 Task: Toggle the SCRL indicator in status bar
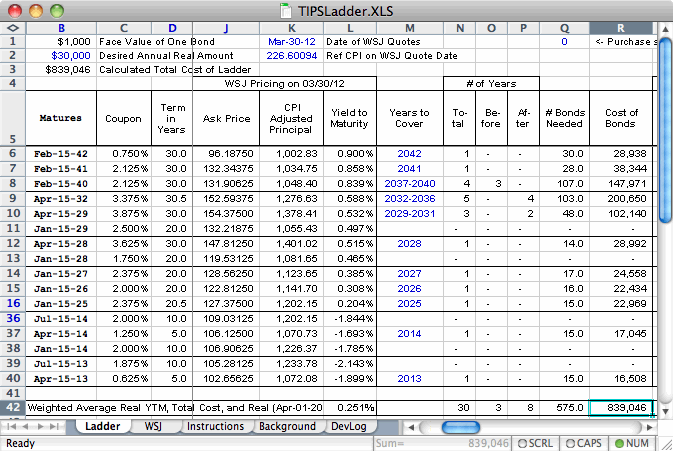538,442
